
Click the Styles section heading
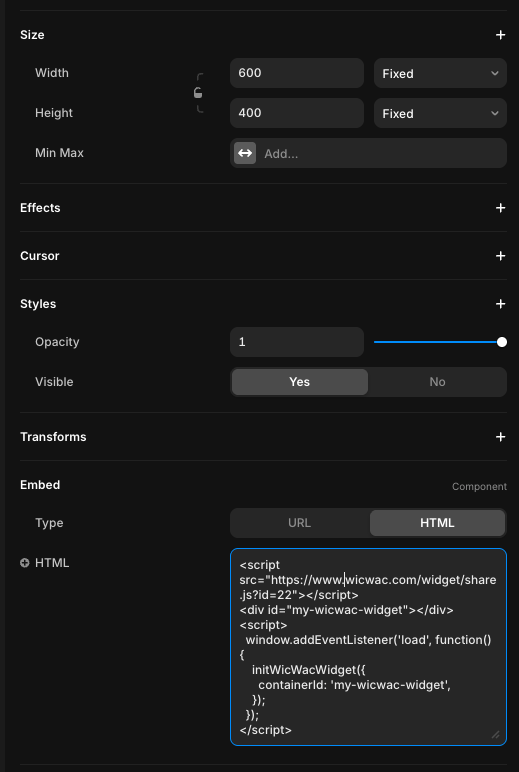[x=38, y=304]
